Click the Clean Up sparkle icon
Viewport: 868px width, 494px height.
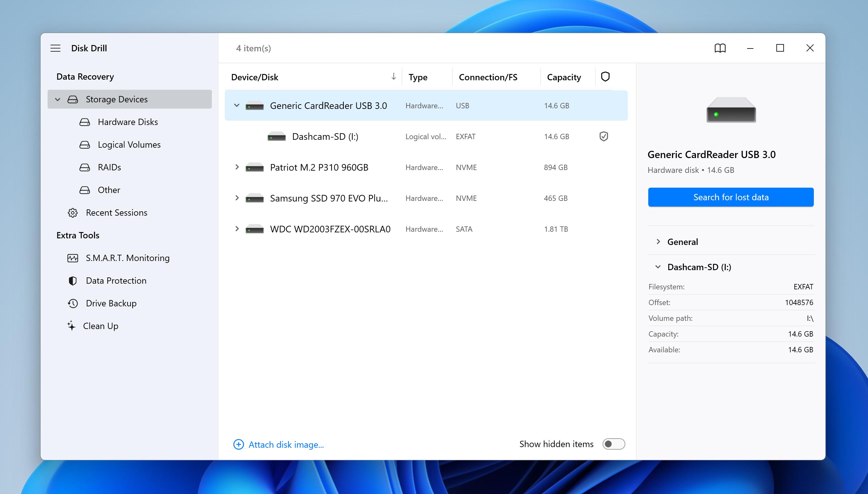72,326
